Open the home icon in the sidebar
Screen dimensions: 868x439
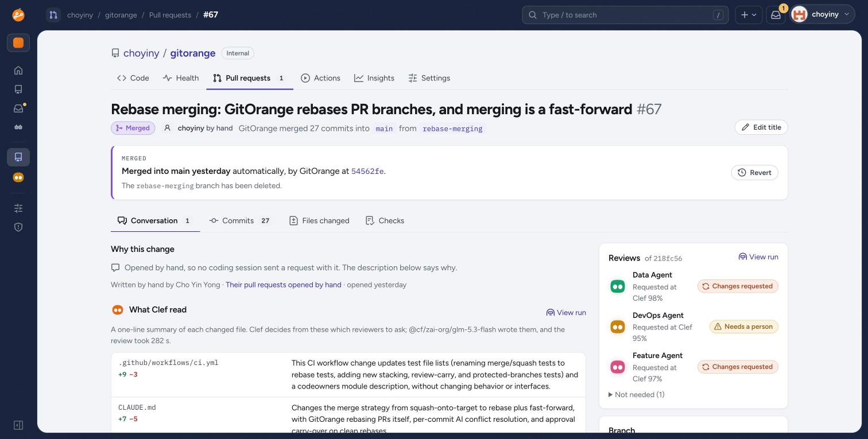click(18, 70)
